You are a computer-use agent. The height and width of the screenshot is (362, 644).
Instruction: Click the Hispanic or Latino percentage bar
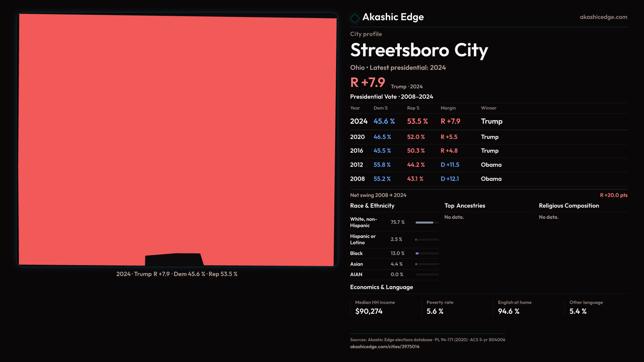tap(427, 240)
